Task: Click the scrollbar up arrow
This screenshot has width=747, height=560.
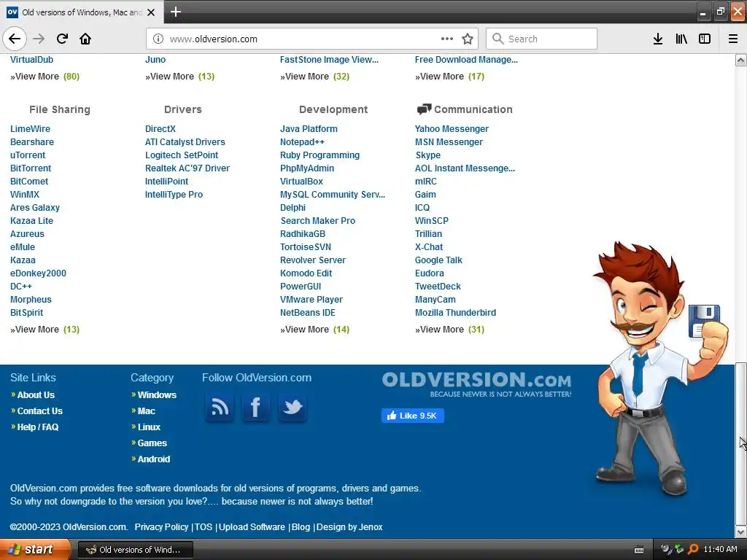Action: (x=740, y=60)
